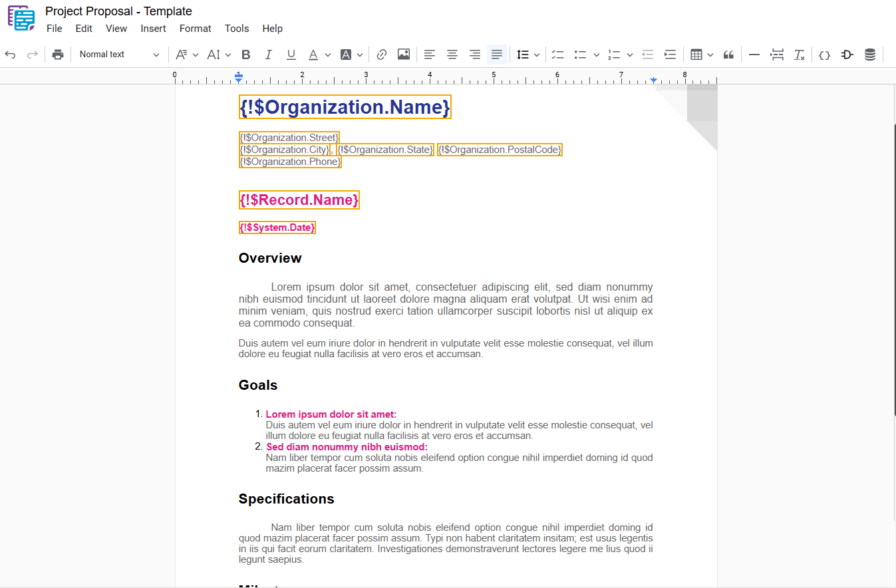The width and height of the screenshot is (896, 588).
Task: Click the Redo arrow in the toolbar
Action: [32, 55]
